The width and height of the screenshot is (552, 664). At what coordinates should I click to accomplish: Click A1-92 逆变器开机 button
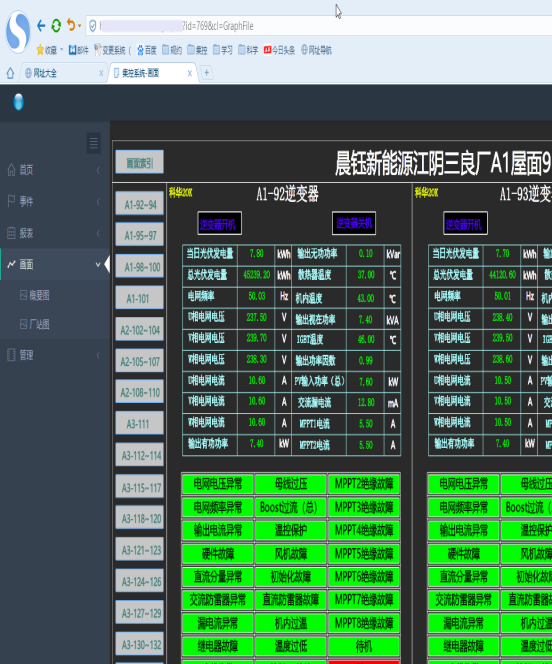pos(219,223)
